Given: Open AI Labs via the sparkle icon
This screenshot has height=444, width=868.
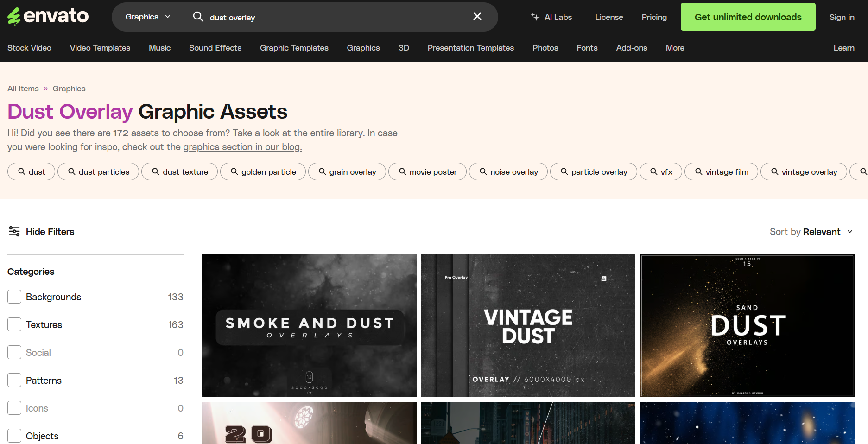Looking at the screenshot, I should [535, 17].
